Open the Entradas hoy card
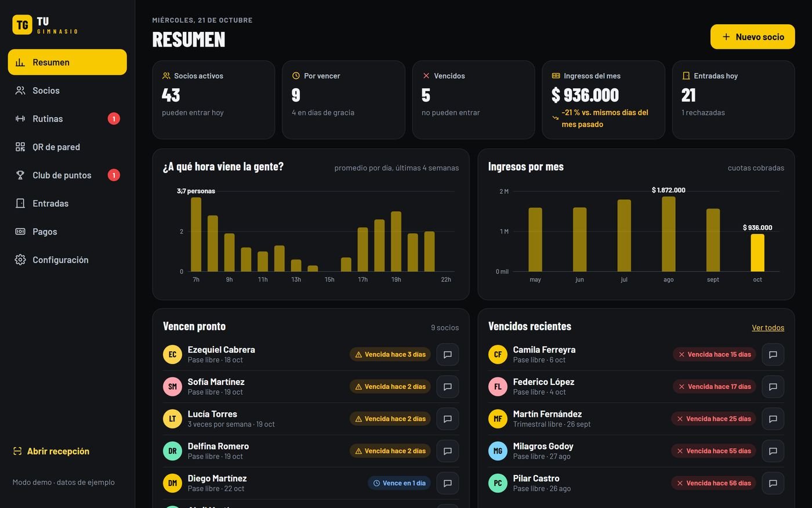 coord(733,100)
